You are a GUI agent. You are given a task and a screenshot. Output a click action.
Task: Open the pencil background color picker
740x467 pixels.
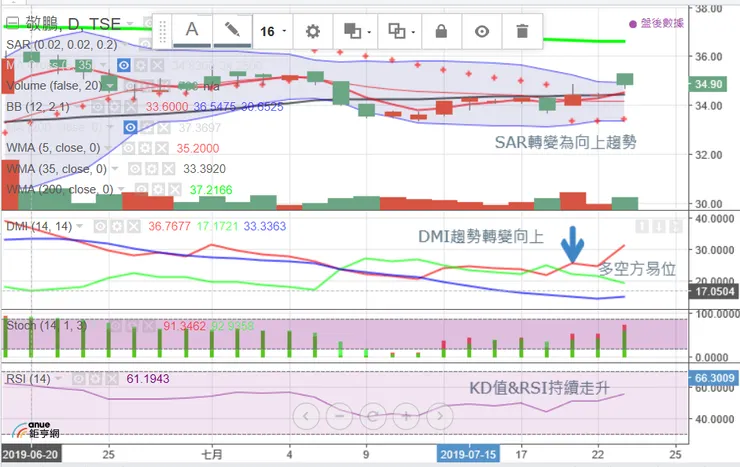232,31
